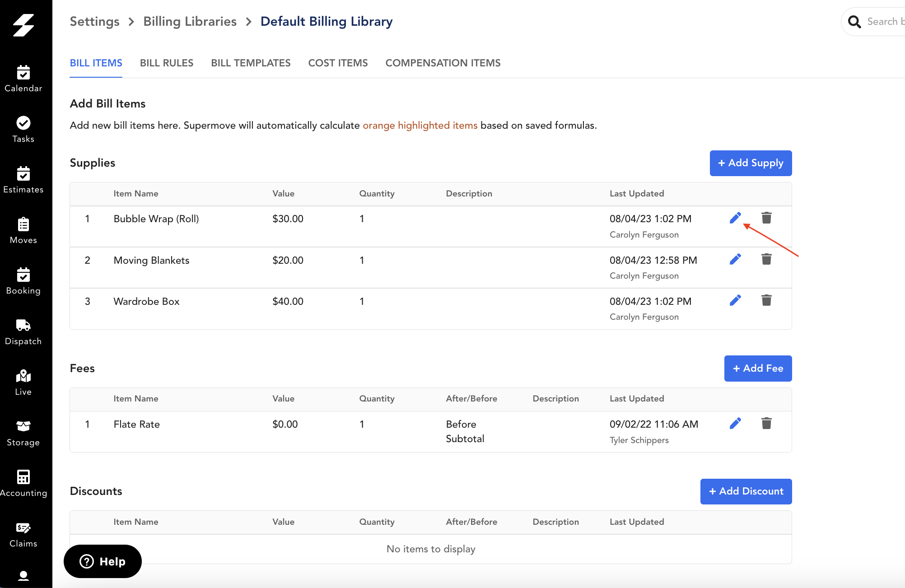Open Moves in the sidebar
The image size is (905, 588).
[23, 231]
